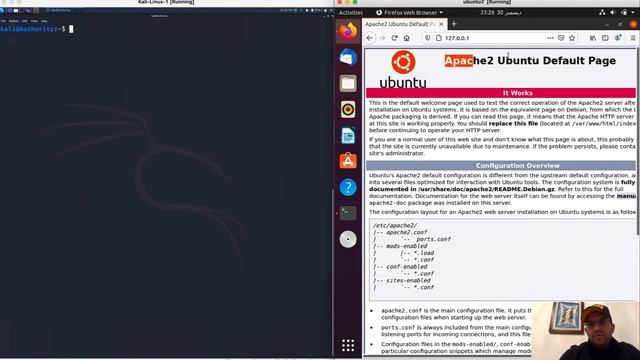The width and height of the screenshot is (640, 360).
Task: Open Firefox hamburger application menu
Action: 633,38
